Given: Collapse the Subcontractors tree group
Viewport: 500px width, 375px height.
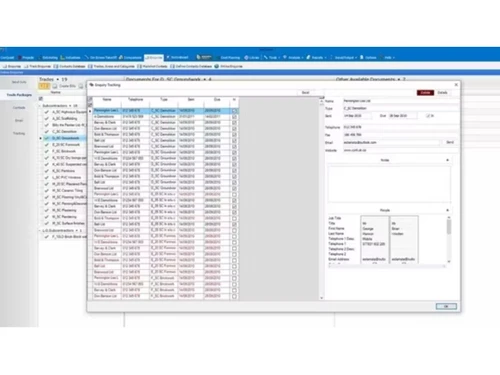Looking at the screenshot, I should pyautogui.click(x=40, y=106).
